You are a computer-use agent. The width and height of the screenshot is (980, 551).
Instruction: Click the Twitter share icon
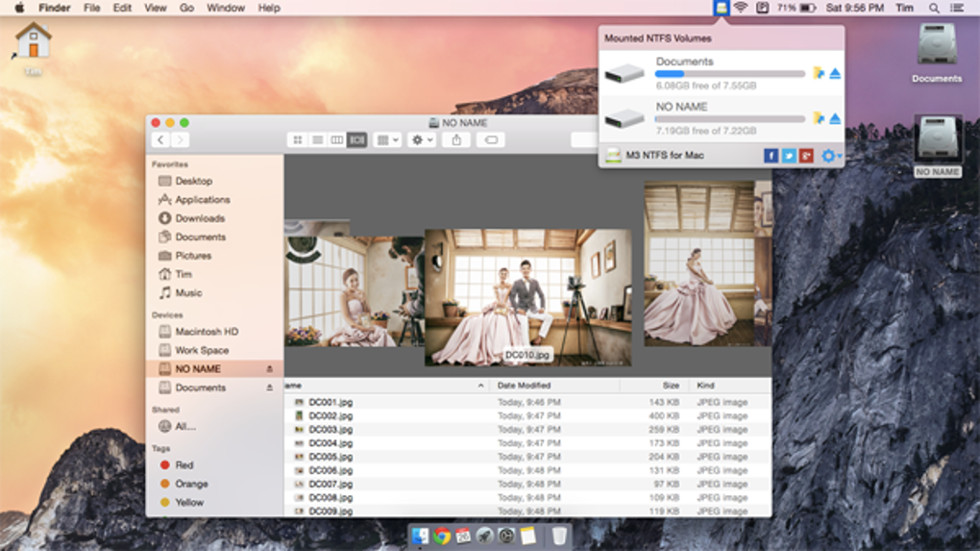(x=789, y=156)
